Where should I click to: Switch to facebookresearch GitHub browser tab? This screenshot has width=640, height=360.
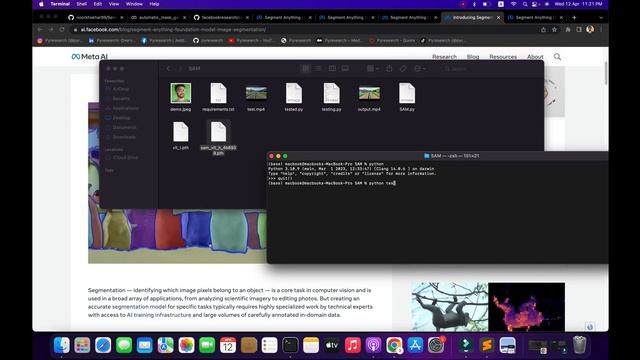tap(221, 18)
